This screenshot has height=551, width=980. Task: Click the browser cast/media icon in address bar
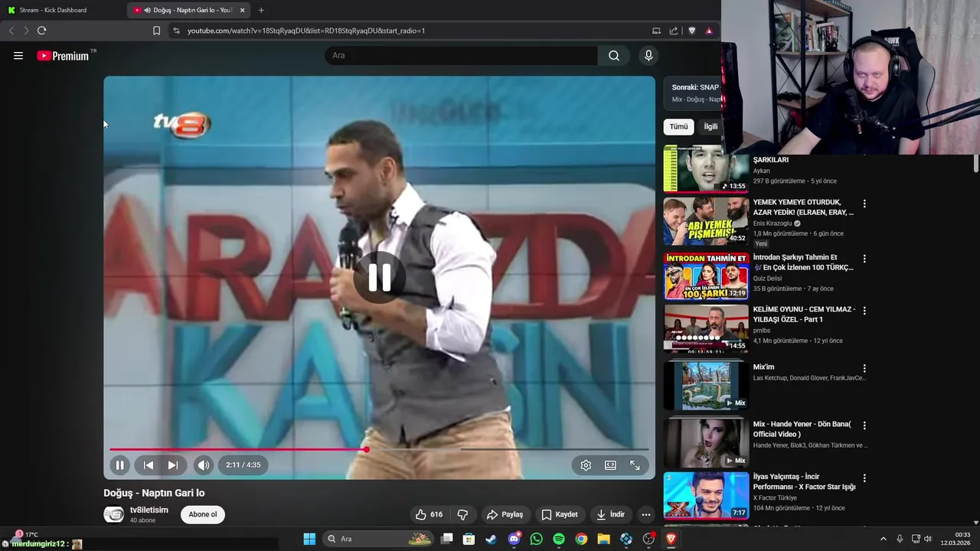(656, 31)
